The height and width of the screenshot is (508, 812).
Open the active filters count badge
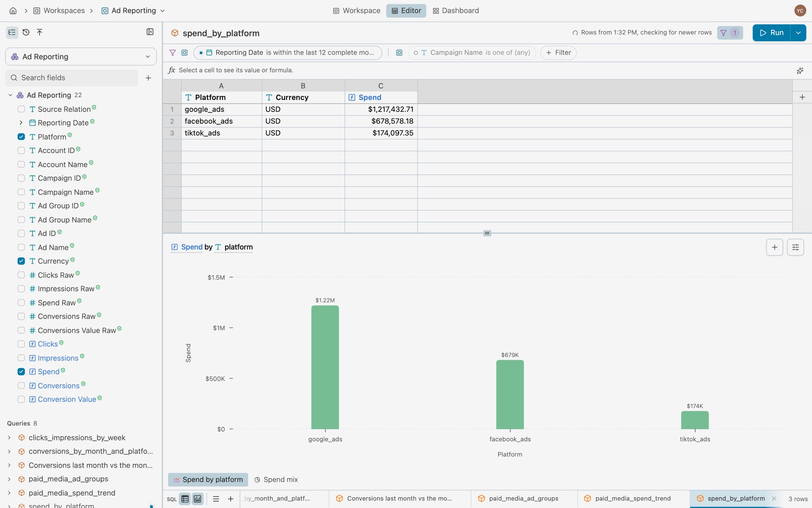point(730,33)
